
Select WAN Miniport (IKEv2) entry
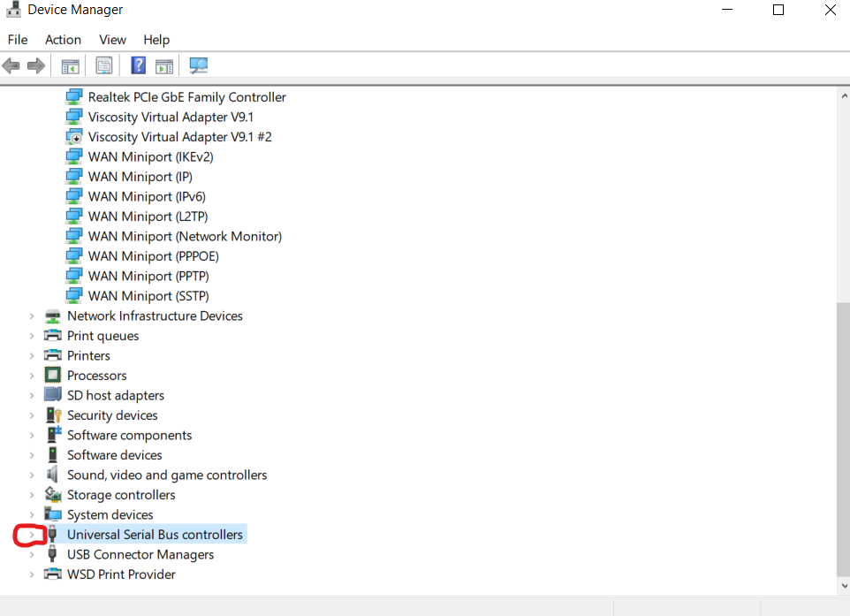[x=151, y=156]
